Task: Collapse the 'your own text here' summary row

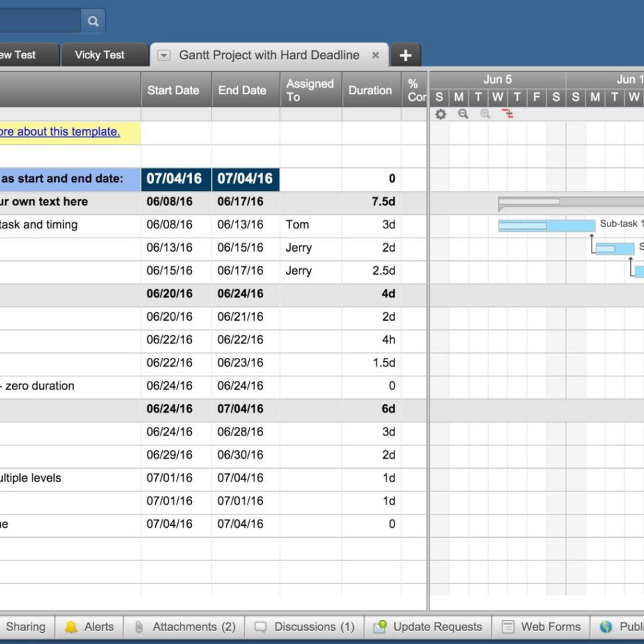Action: 46,202
